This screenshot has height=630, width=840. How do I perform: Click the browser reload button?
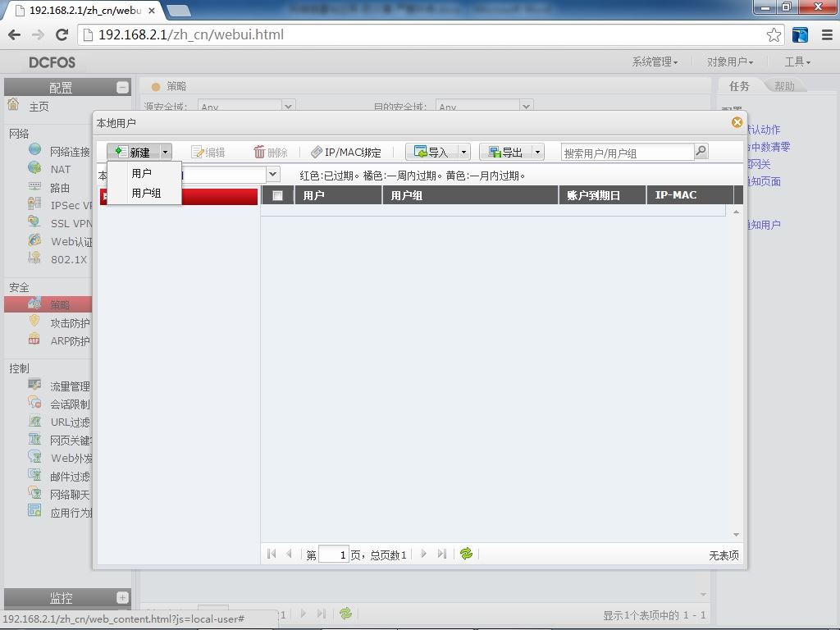coord(62,34)
